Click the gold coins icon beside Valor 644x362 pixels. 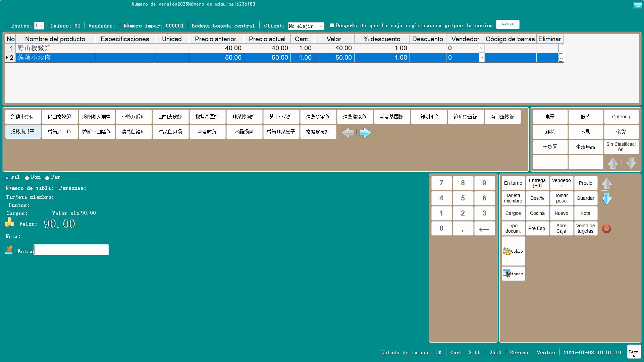click(10, 222)
